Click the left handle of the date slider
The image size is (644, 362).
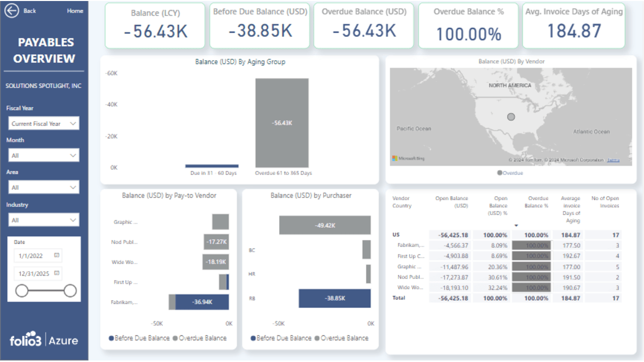(22, 291)
